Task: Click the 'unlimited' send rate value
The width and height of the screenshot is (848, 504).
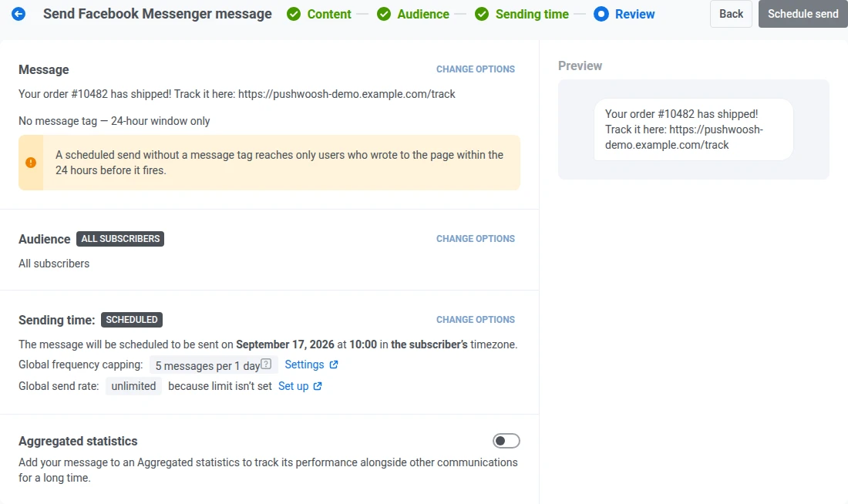Action: coord(133,386)
